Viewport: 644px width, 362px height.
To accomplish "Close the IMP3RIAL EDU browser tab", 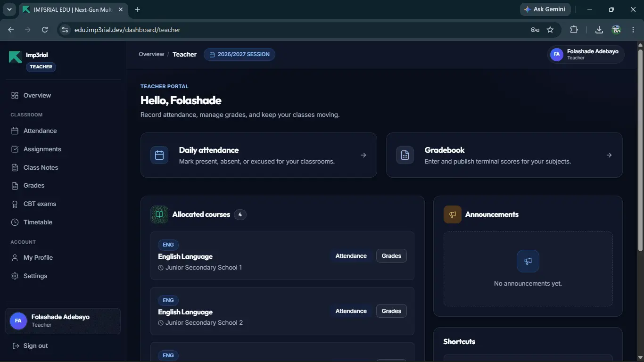I will 120,9.
